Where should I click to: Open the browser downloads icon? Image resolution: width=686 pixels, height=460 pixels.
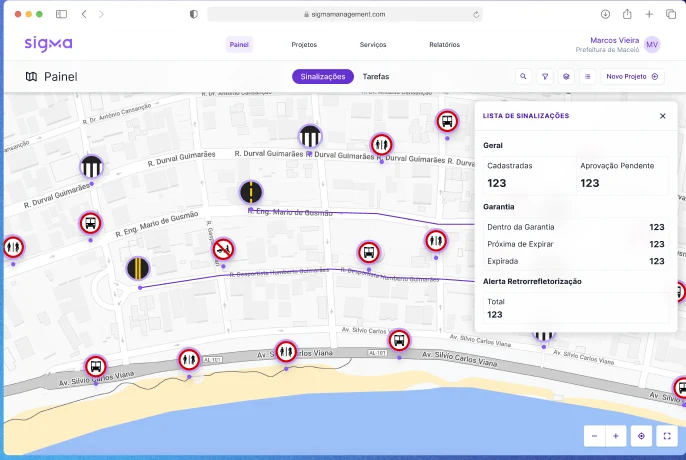click(605, 14)
